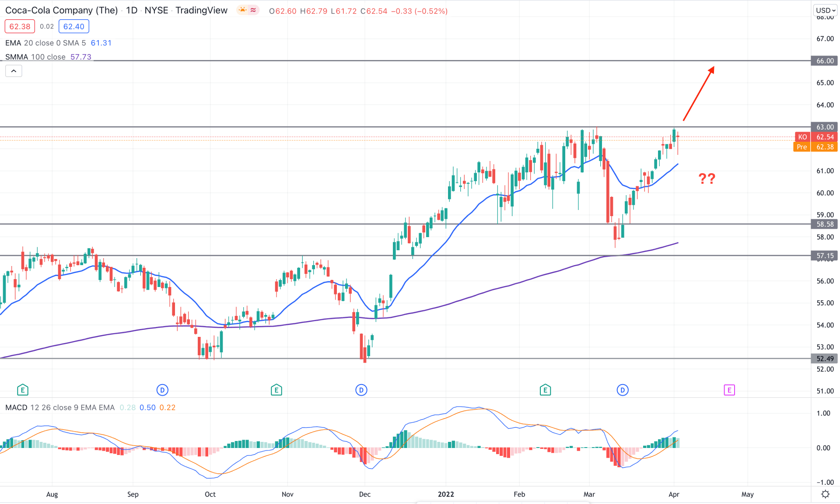840x504 pixels.
Task: Select the EMA 20 close indicator legend
Action: tap(45, 43)
